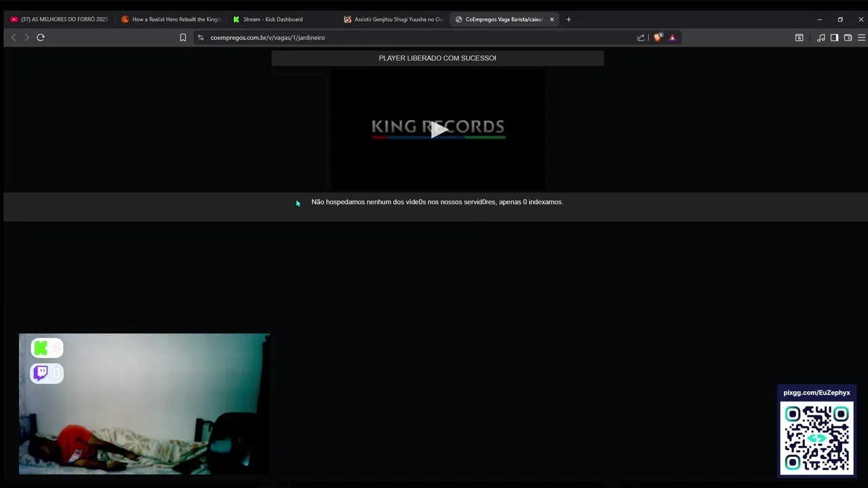Minimize the browser window
The width and height of the screenshot is (868, 488).
pos(819,19)
